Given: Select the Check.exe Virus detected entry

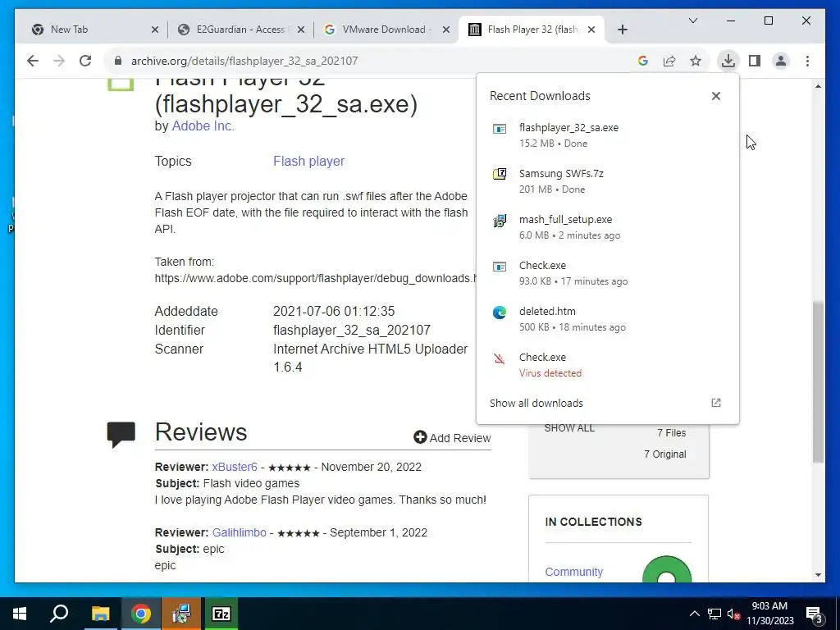Looking at the screenshot, I should [x=608, y=365].
